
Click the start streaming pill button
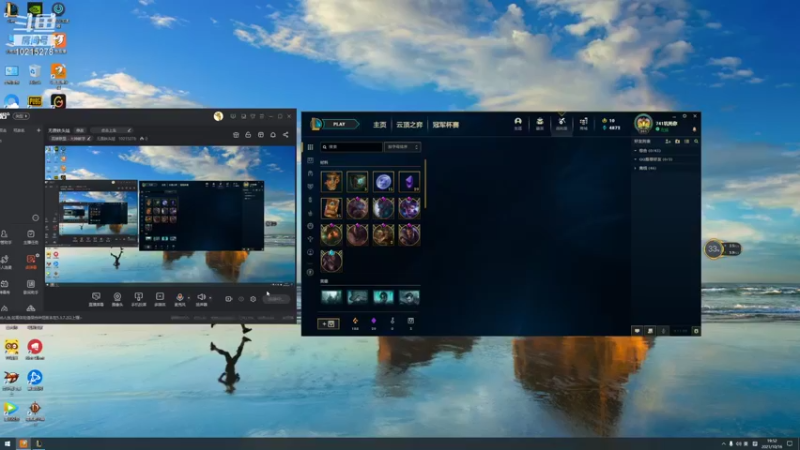[x=276, y=299]
